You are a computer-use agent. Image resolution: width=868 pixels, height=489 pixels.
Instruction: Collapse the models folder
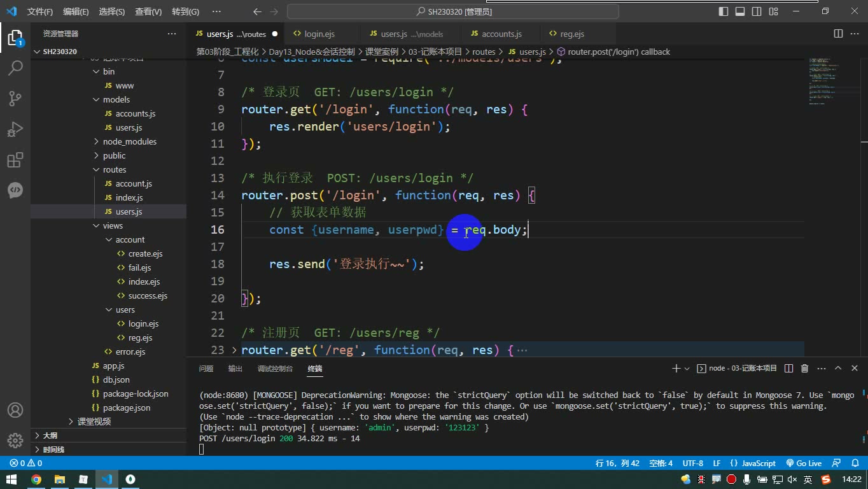97,99
